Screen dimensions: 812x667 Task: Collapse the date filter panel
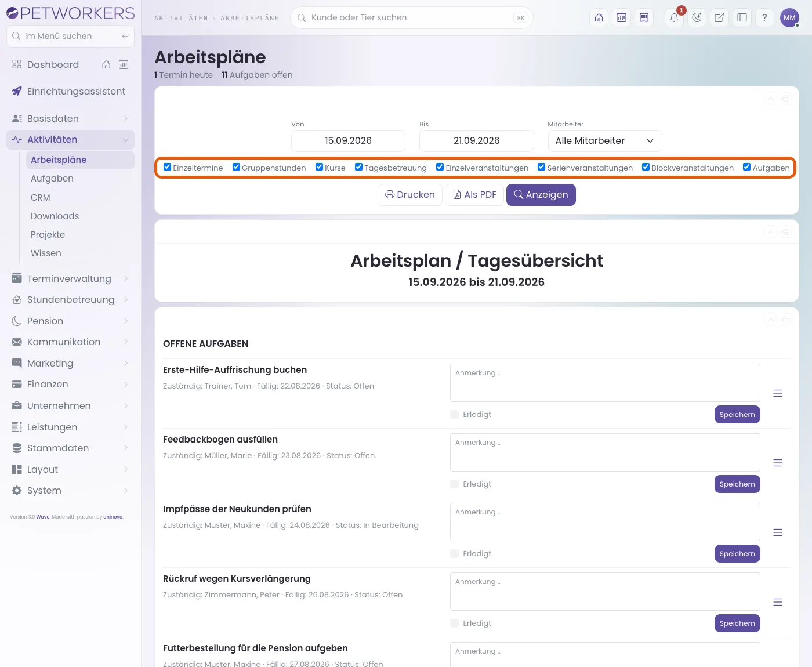coord(770,99)
